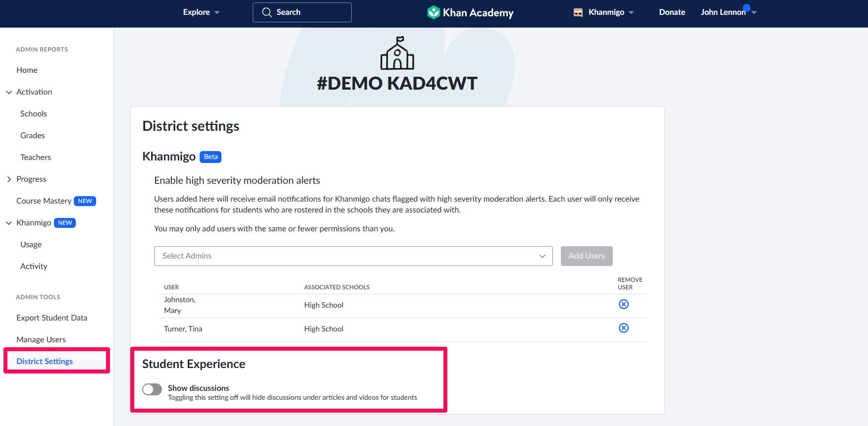Click the Add Users button
Screen dimensions: 868x426
click(x=587, y=256)
